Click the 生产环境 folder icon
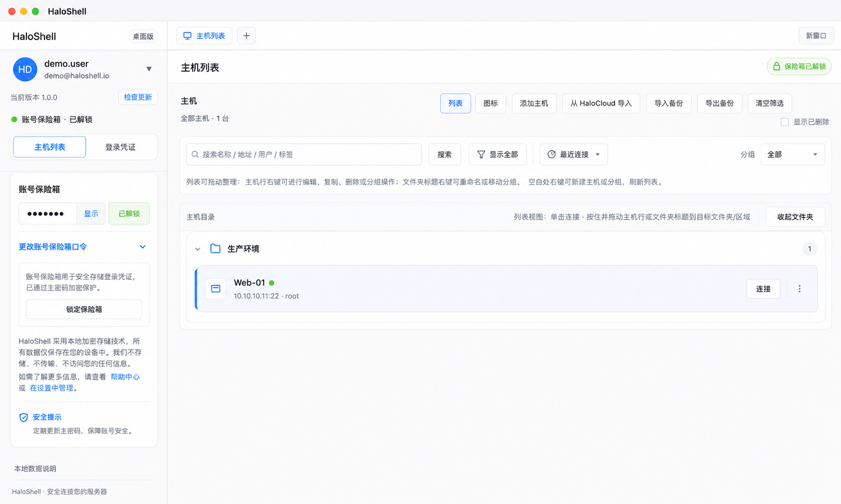This screenshot has height=504, width=841. [x=216, y=249]
